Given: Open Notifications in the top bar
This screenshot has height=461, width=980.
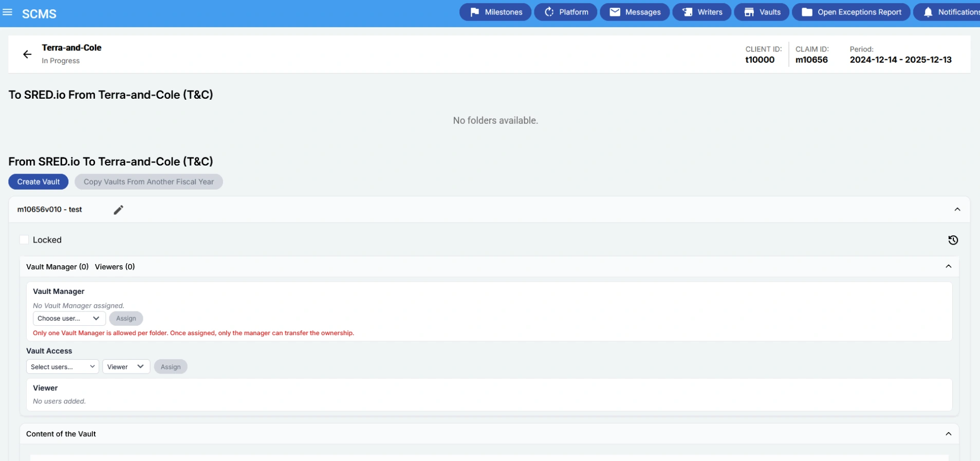Looking at the screenshot, I should coord(947,12).
